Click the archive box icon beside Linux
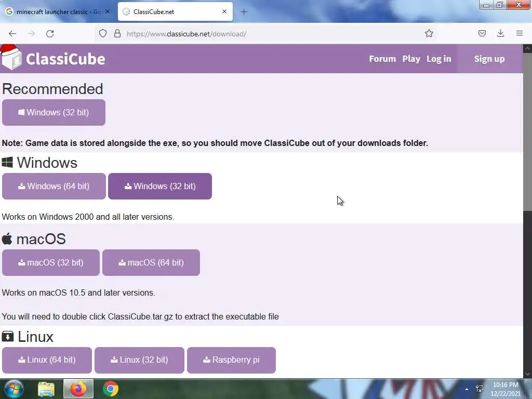Viewport: 532px width, 399px height. click(7, 337)
